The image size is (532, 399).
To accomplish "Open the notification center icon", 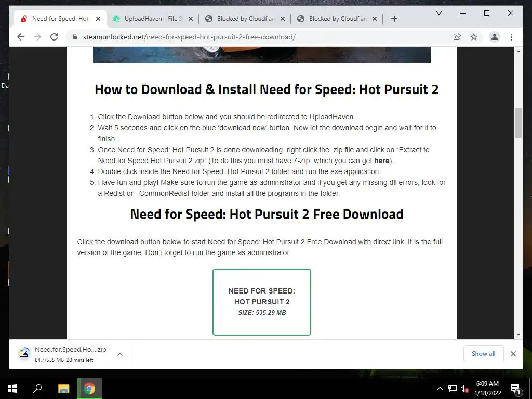I will 515,389.
